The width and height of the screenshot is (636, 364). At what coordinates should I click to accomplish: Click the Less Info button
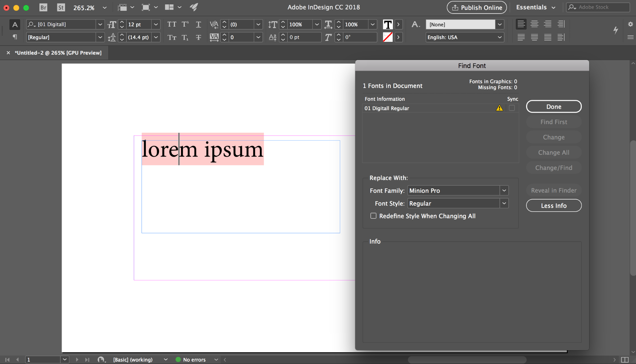pyautogui.click(x=553, y=206)
